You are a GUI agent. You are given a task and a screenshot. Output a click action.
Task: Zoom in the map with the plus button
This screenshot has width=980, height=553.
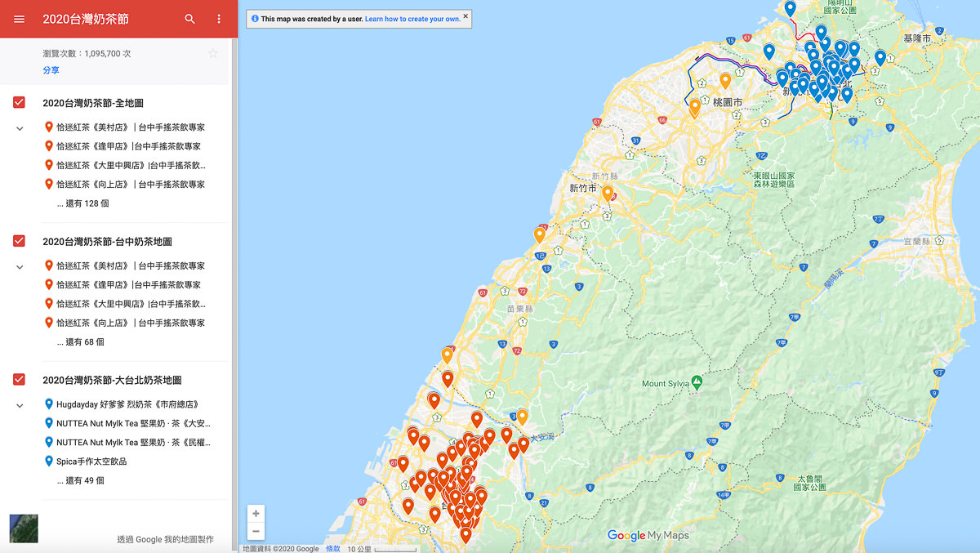256,514
